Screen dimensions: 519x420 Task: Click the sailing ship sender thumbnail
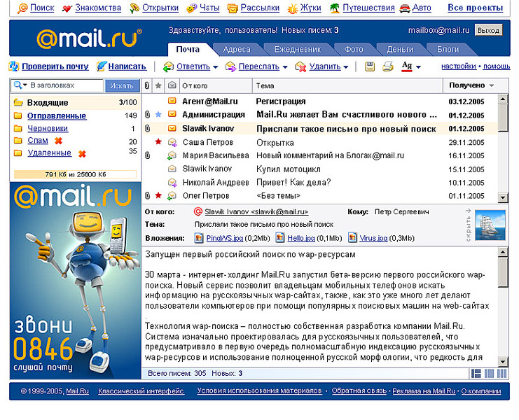click(490, 225)
